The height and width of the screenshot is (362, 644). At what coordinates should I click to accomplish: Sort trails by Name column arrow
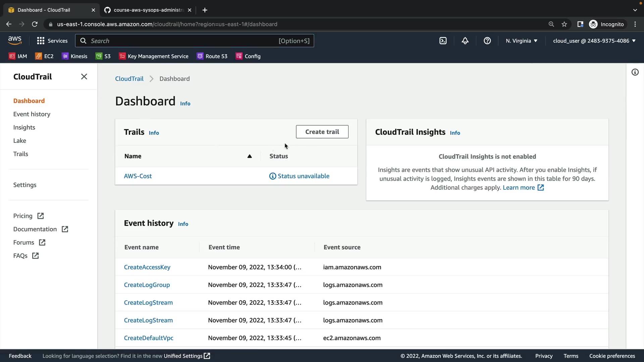pos(249,156)
